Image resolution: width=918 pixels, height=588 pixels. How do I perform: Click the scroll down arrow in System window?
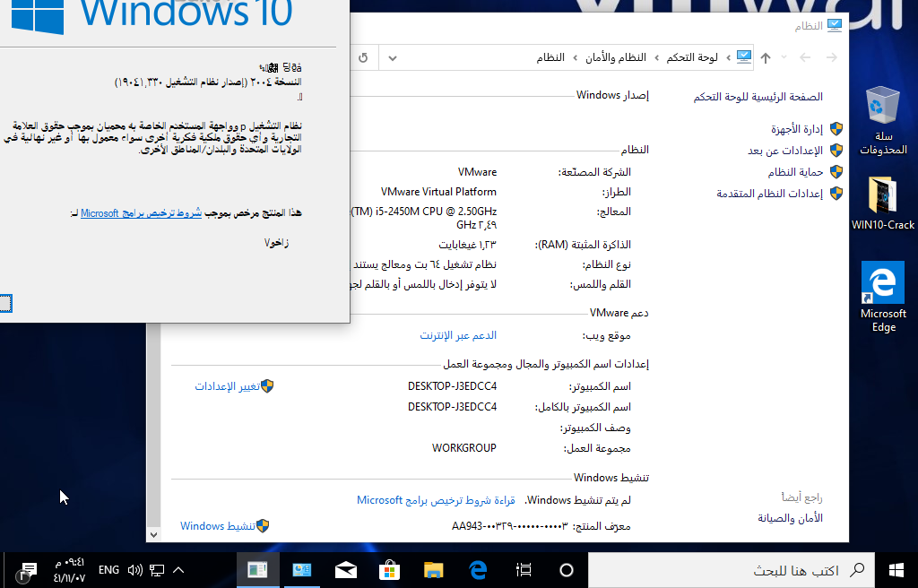point(153,534)
